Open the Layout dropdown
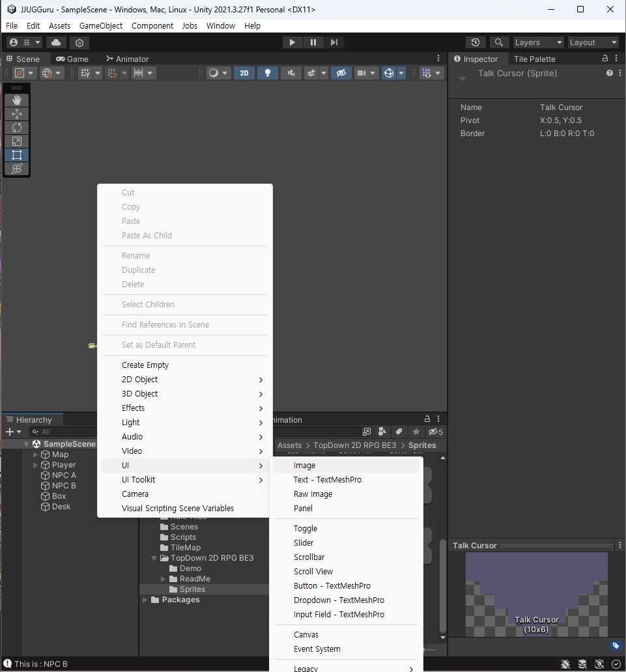 click(593, 42)
